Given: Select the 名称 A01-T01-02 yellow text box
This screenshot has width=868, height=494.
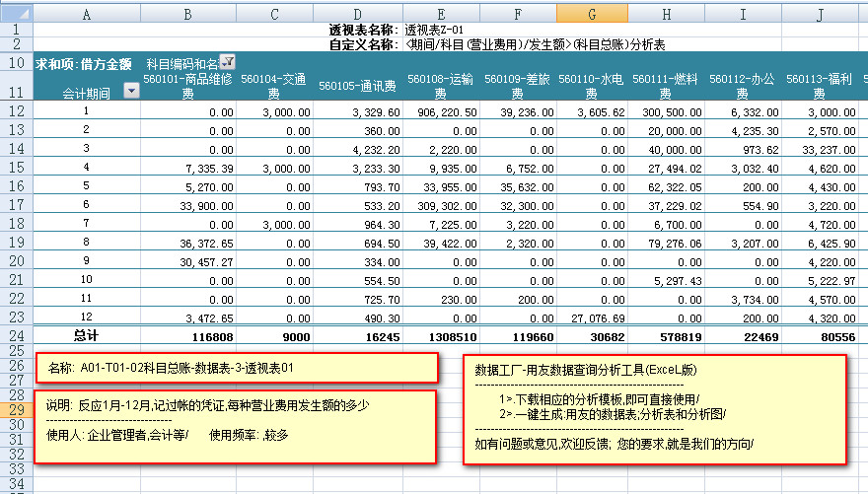Looking at the screenshot, I should 237,368.
